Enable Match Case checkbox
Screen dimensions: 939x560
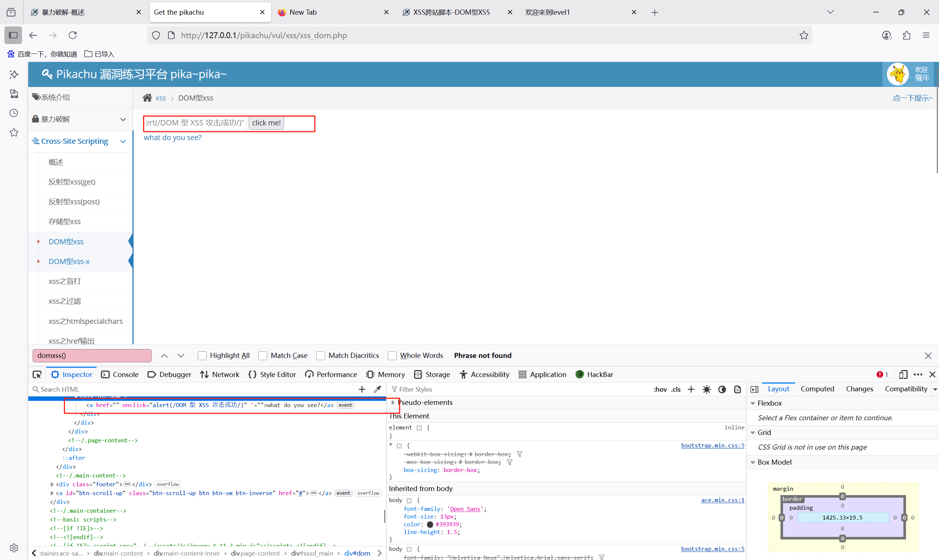tap(263, 355)
